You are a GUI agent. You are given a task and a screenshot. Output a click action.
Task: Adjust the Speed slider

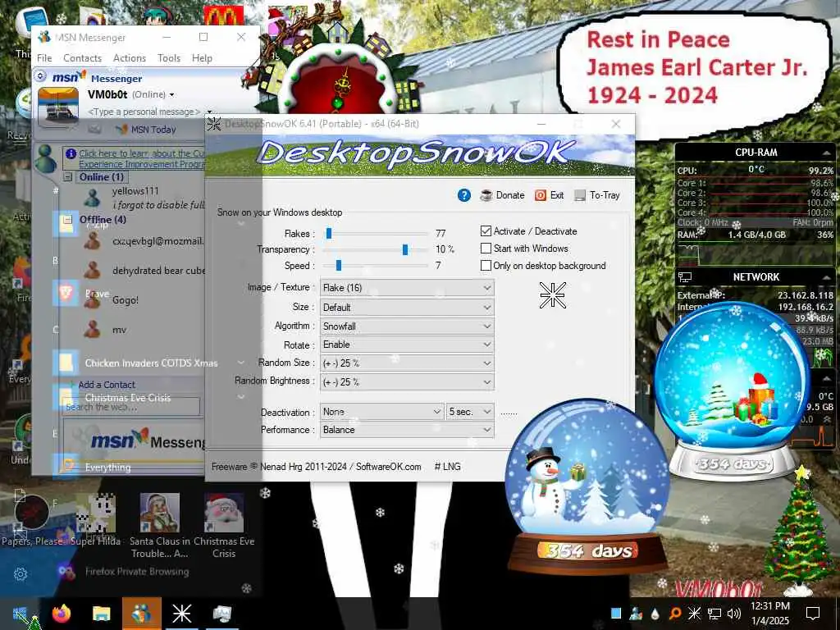tap(339, 266)
